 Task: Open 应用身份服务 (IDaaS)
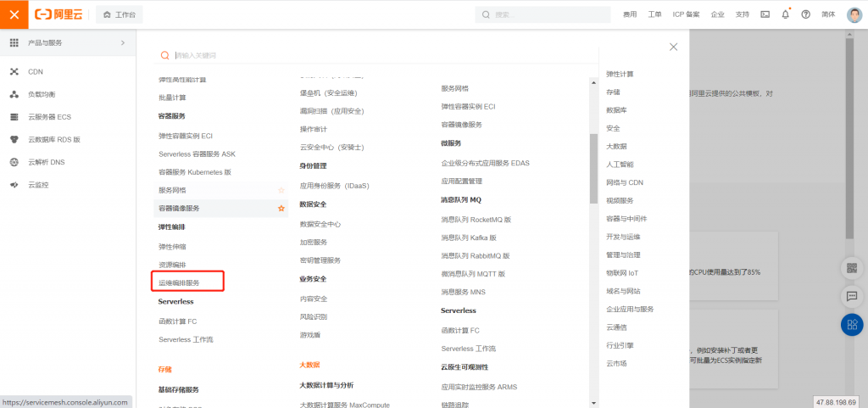click(x=334, y=186)
